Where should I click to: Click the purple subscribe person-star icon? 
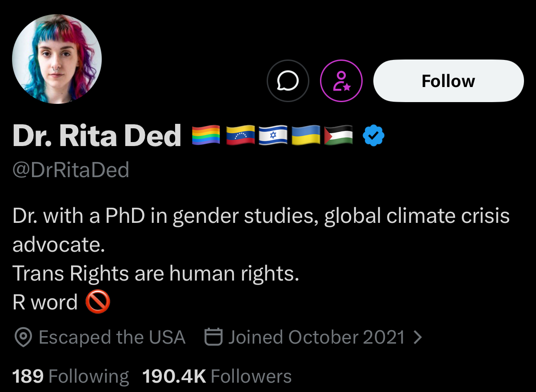pyautogui.click(x=341, y=81)
